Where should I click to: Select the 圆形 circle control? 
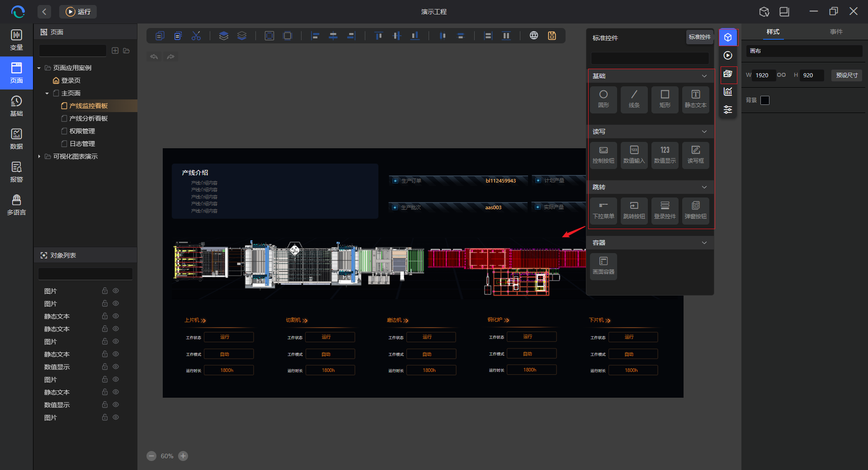coord(604,99)
